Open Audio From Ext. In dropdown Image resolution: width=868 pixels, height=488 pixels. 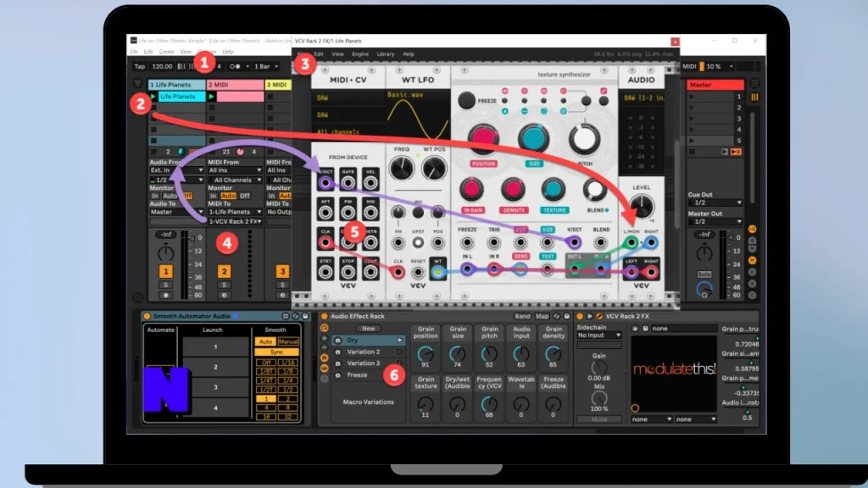[x=176, y=170]
